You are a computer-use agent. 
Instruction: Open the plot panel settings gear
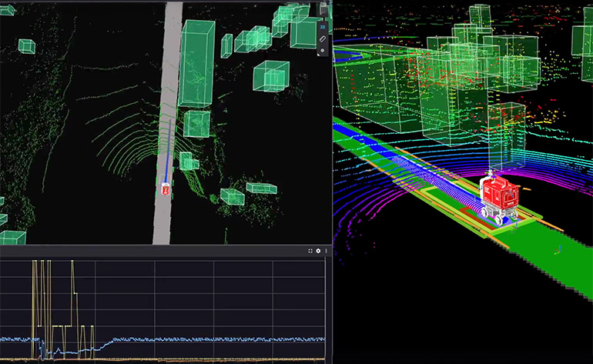[318, 252]
